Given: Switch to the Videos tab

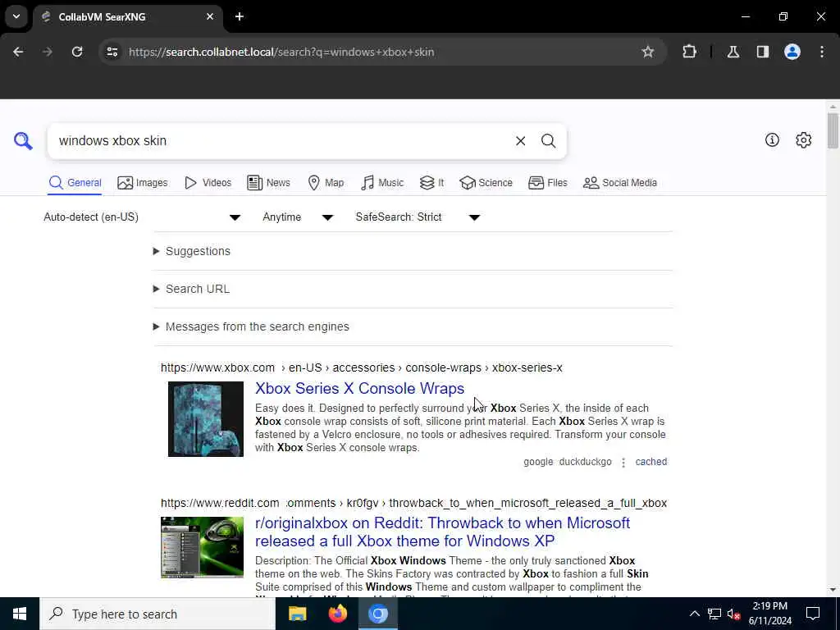Looking at the screenshot, I should 208,183.
